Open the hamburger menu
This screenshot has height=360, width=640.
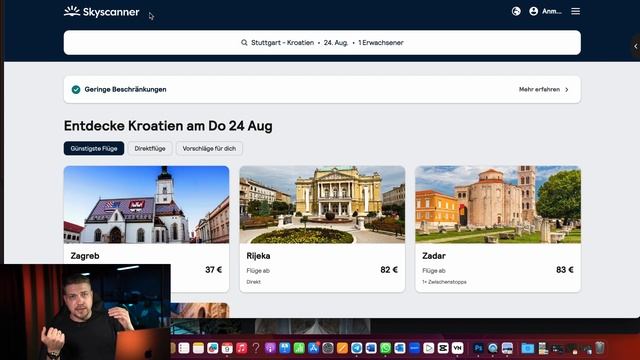pos(576,11)
